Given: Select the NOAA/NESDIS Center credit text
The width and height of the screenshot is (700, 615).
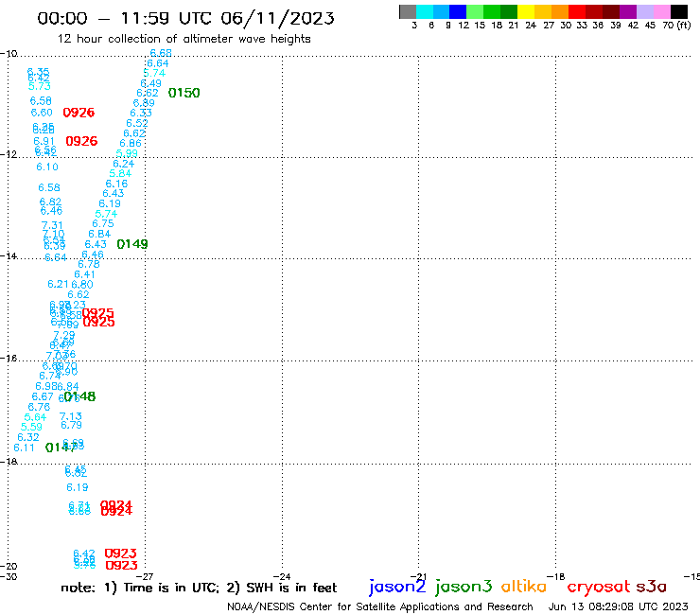Looking at the screenshot, I should tap(380, 607).
